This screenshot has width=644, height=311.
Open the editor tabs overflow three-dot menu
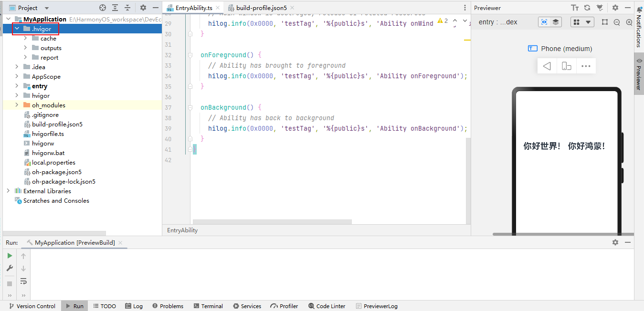465,8
